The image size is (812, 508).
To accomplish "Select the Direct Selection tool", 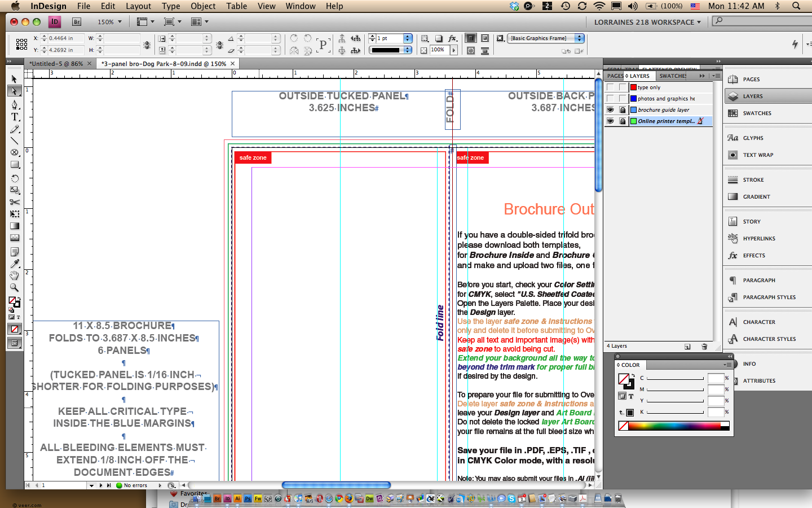I will (15, 91).
